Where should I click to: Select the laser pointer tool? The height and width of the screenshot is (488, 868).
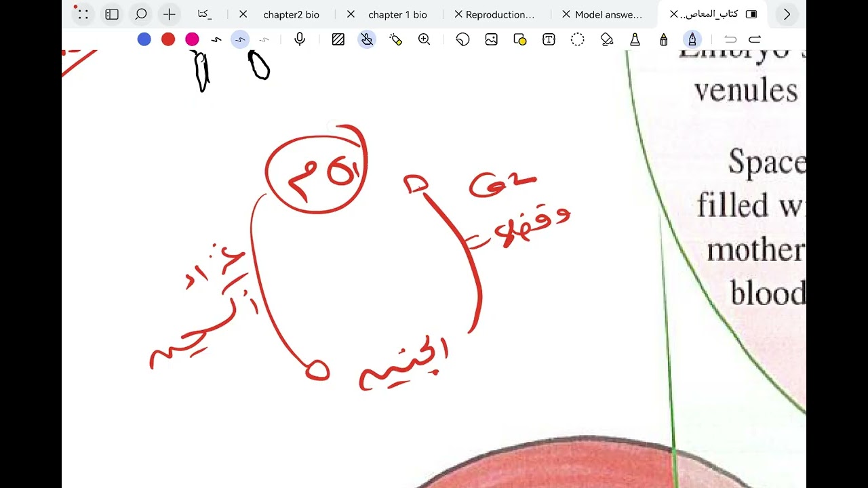(396, 39)
